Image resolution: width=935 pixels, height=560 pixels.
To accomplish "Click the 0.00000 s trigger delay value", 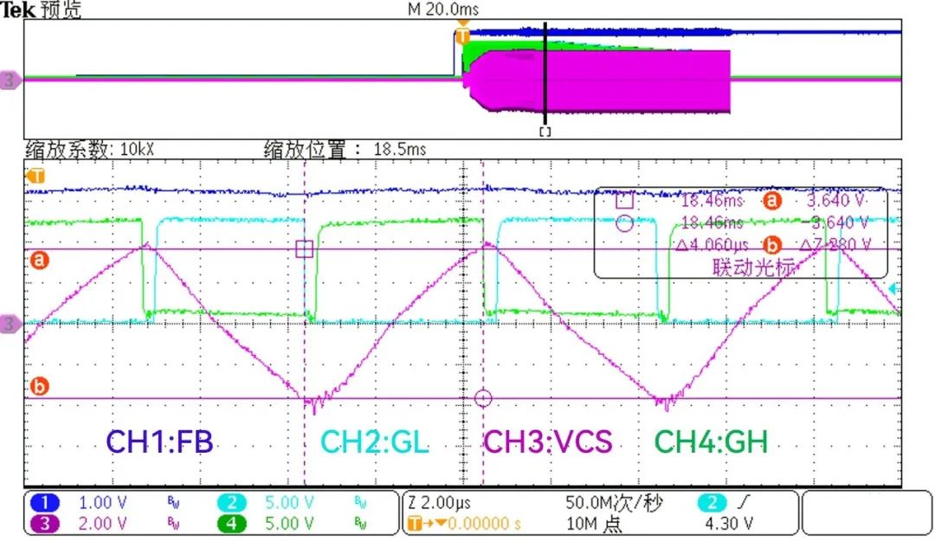I will coord(485,524).
